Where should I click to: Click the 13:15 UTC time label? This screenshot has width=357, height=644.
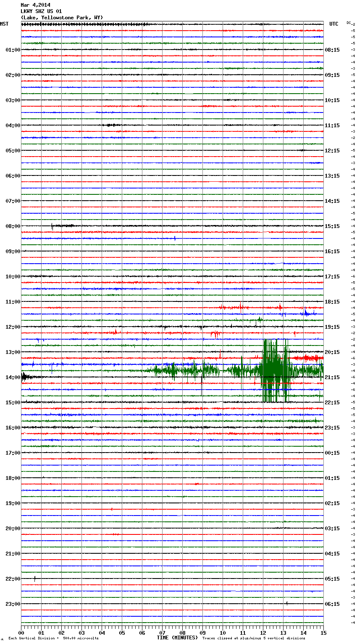pos(332,176)
